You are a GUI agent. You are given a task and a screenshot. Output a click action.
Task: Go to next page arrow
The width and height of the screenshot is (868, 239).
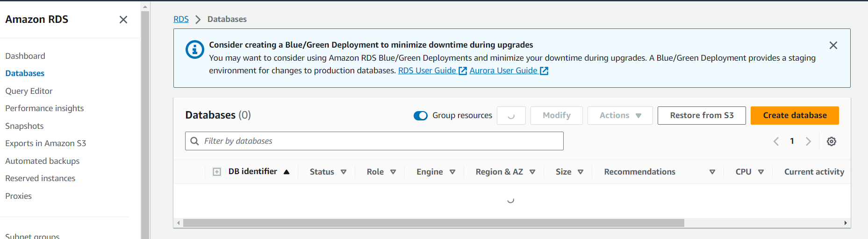[808, 141]
